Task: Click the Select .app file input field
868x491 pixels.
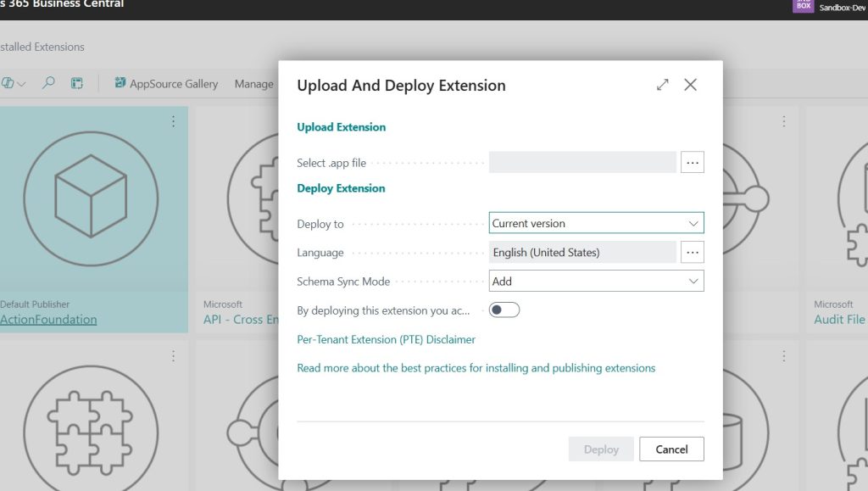Action: coord(582,162)
